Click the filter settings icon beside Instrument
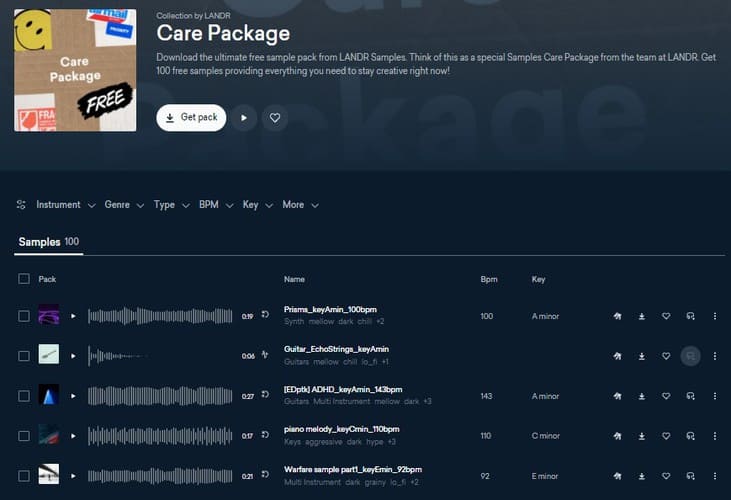 (x=21, y=205)
